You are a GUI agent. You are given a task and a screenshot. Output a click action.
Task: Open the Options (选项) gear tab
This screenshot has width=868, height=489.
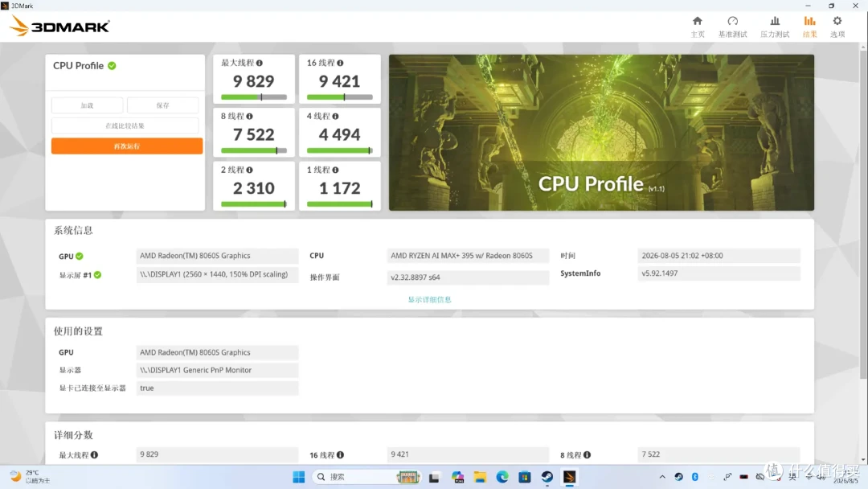[837, 27]
